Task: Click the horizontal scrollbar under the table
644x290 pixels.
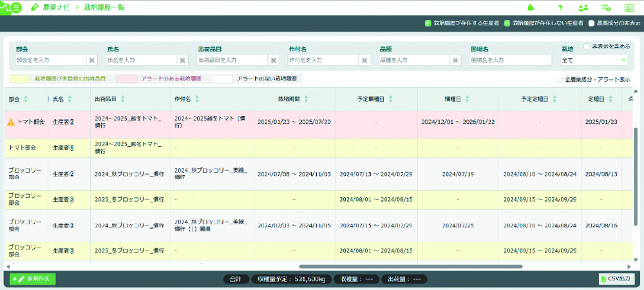Action: coord(411,267)
